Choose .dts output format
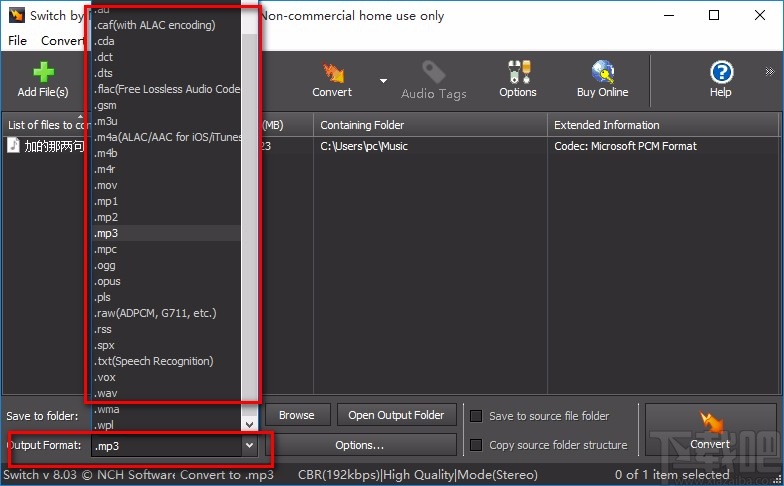This screenshot has width=784, height=486. (x=166, y=73)
